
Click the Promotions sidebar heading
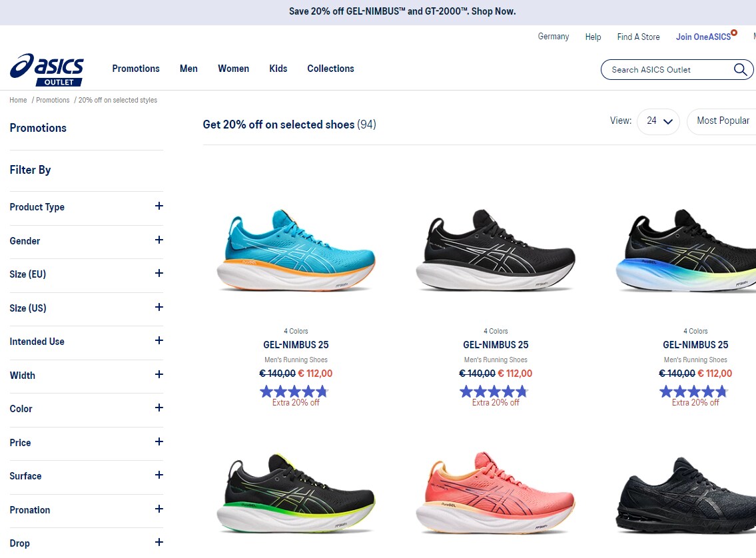(x=38, y=128)
